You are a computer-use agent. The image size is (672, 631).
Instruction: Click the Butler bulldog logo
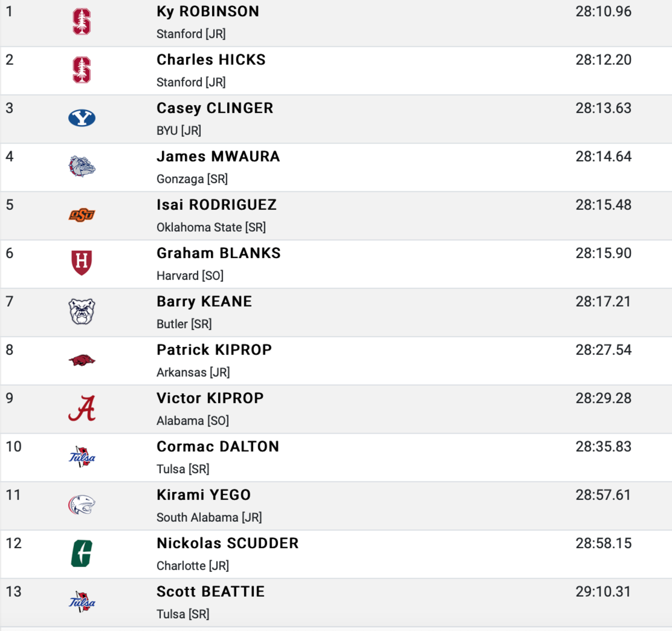click(82, 311)
